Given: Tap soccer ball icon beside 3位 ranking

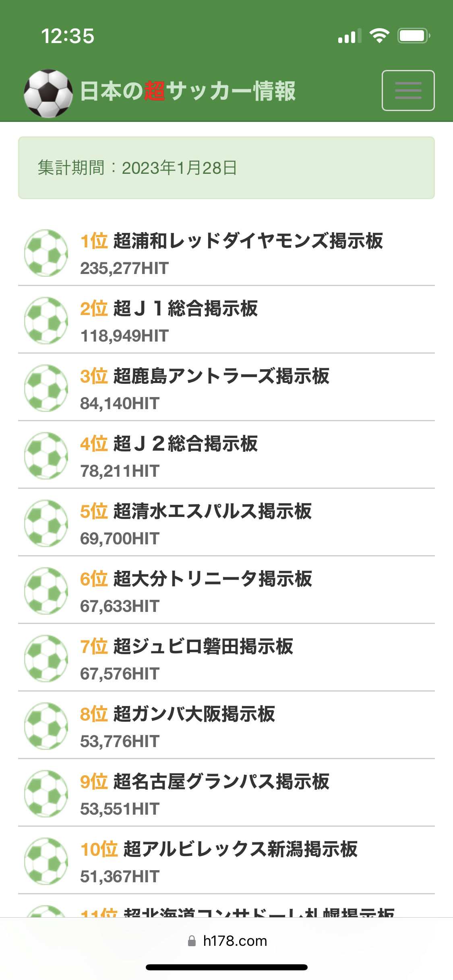Looking at the screenshot, I should (x=46, y=388).
